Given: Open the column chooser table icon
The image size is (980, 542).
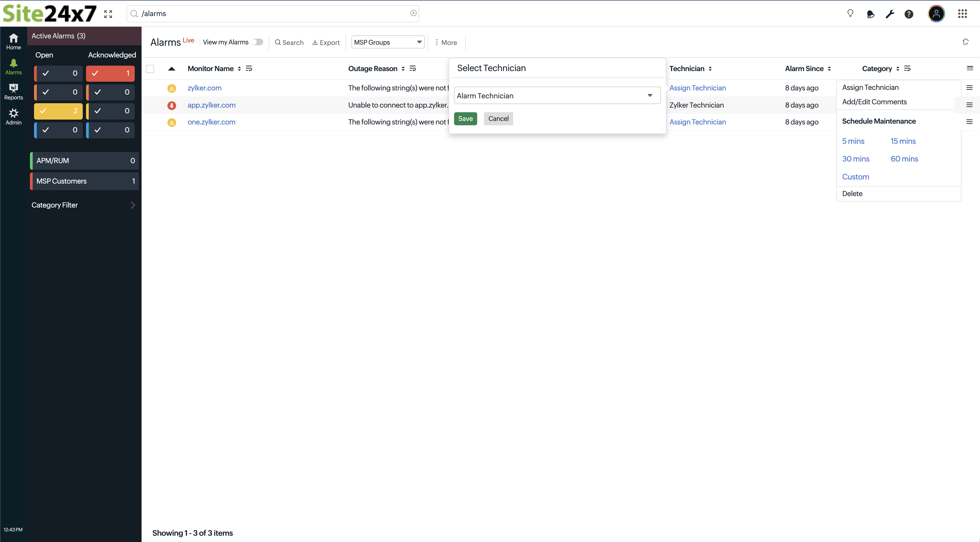Looking at the screenshot, I should click(970, 69).
